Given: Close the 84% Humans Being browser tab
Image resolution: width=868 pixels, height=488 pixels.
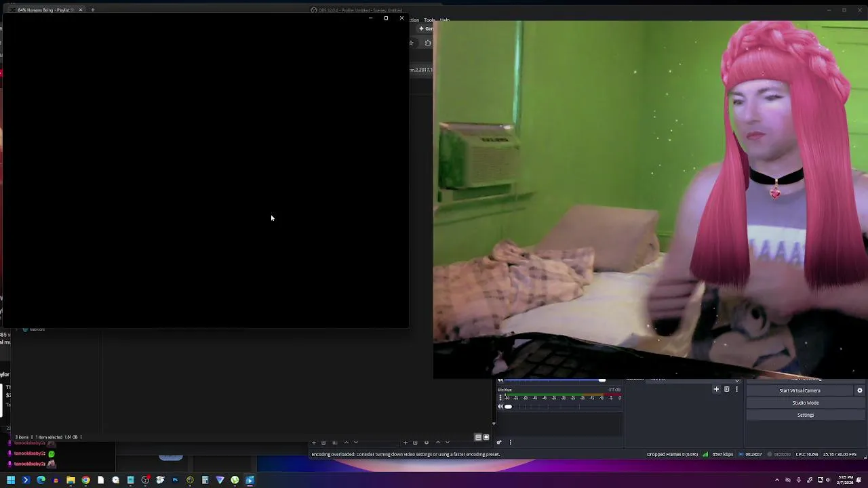Looking at the screenshot, I should (81, 10).
